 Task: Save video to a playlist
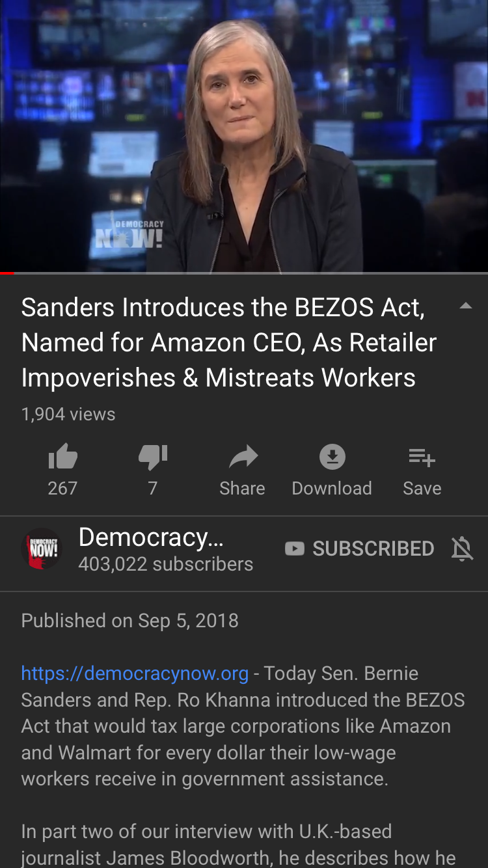coord(422,458)
